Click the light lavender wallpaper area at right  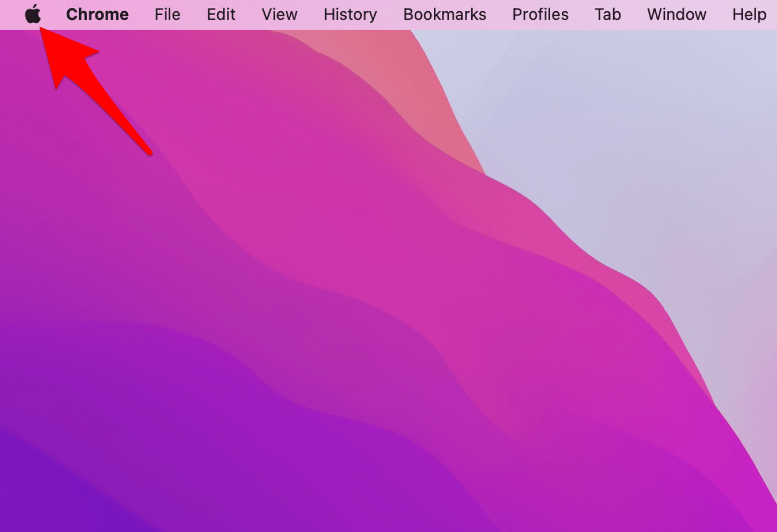(640, 133)
